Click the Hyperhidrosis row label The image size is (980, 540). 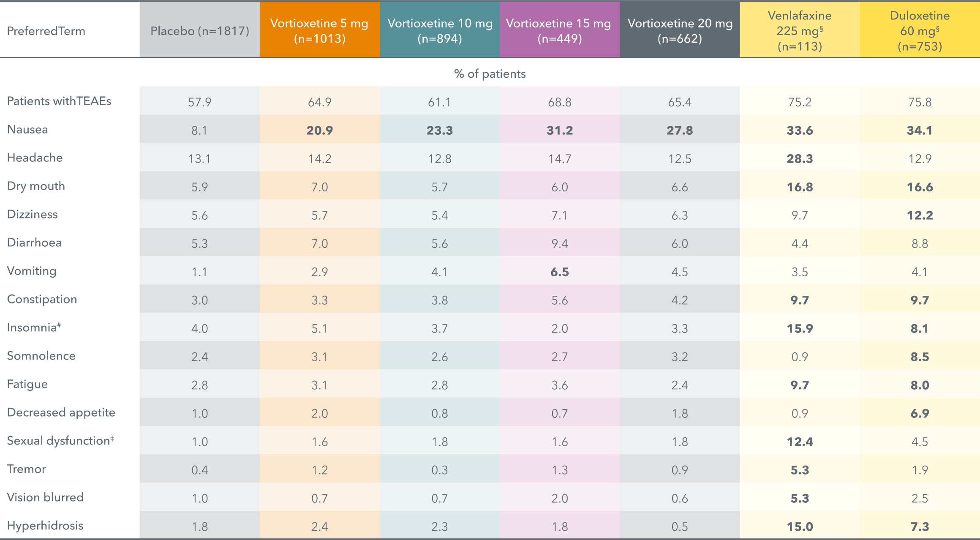45,526
